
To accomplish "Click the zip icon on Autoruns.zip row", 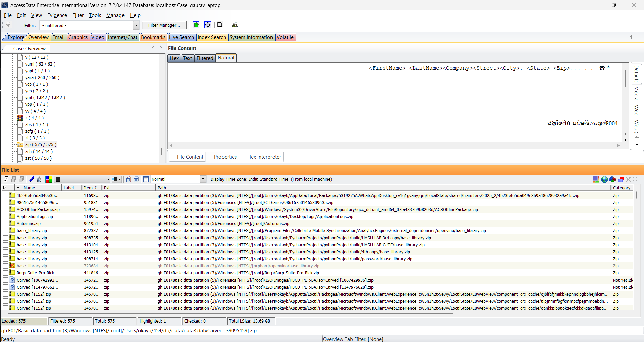I will click(x=12, y=223).
